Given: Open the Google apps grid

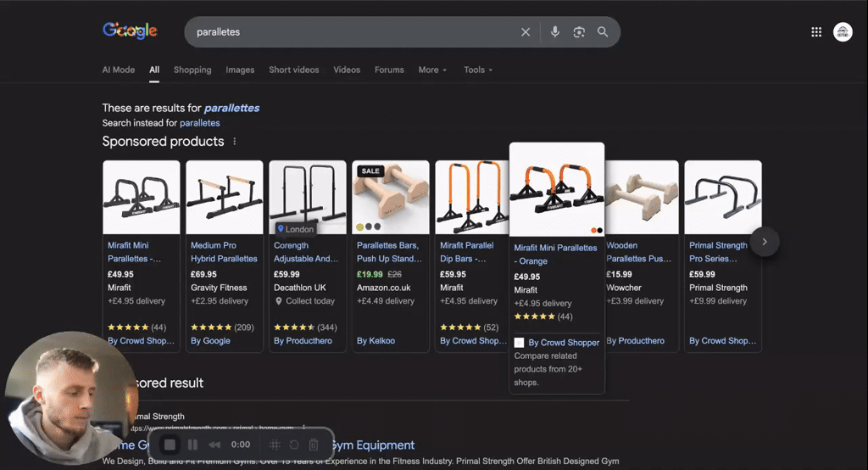Looking at the screenshot, I should click(816, 32).
